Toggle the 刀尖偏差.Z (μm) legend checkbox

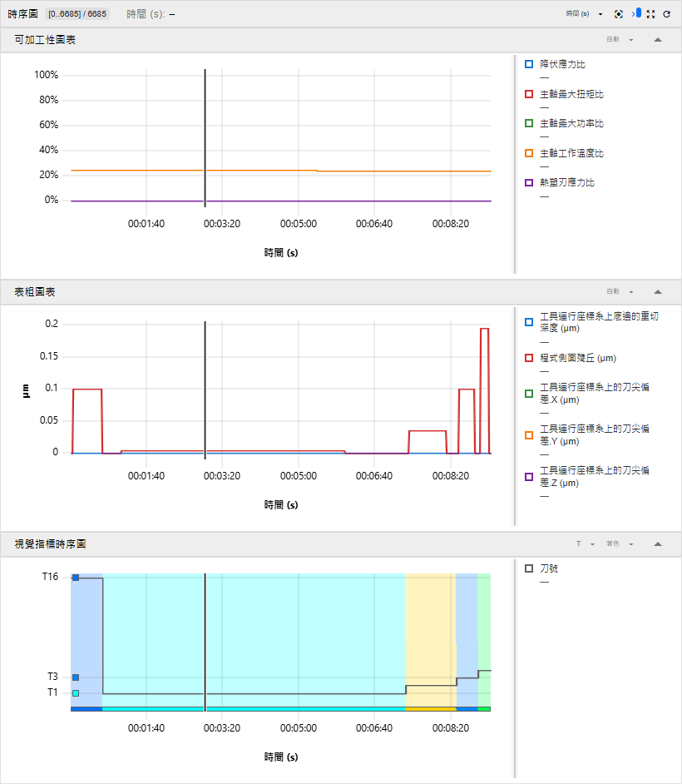point(529,477)
